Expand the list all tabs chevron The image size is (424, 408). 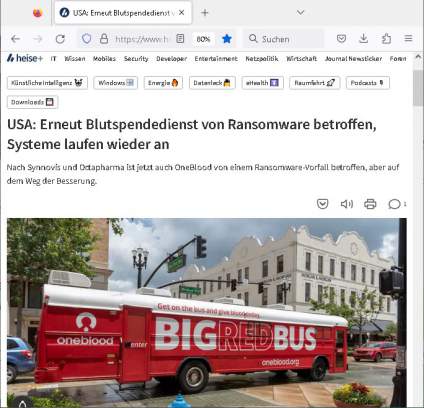pyautogui.click(x=300, y=13)
